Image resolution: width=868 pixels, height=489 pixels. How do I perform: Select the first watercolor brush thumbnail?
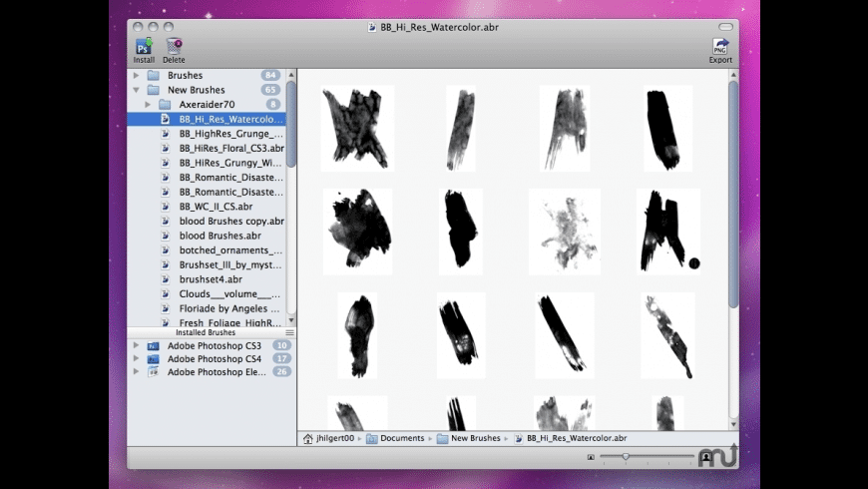357,128
